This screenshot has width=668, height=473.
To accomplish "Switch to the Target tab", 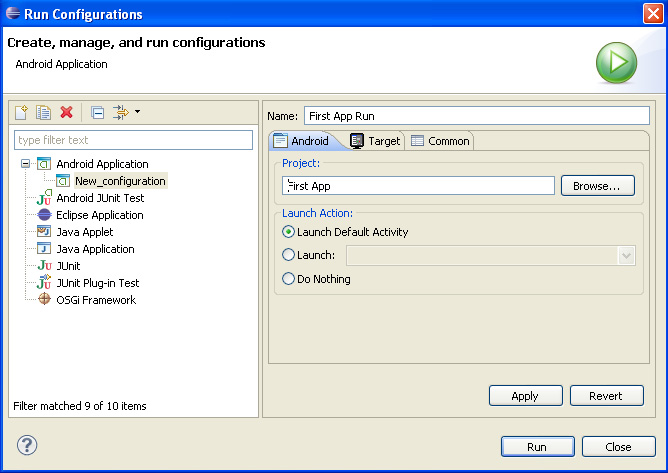I will coord(375,141).
